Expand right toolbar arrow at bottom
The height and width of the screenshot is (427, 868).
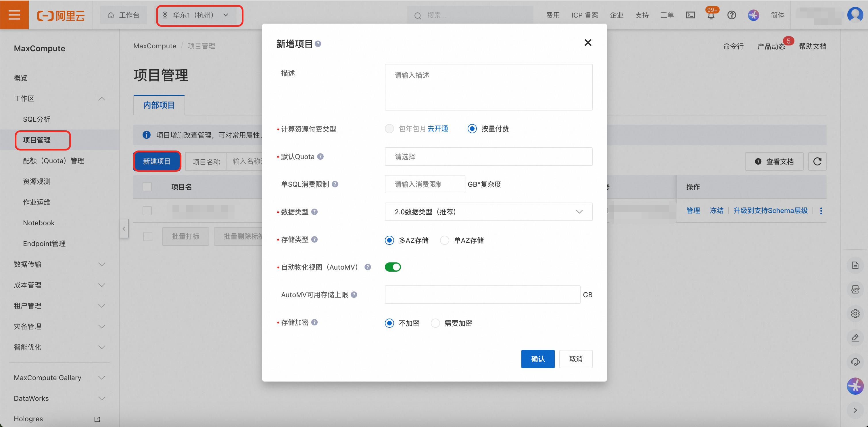[x=855, y=410]
